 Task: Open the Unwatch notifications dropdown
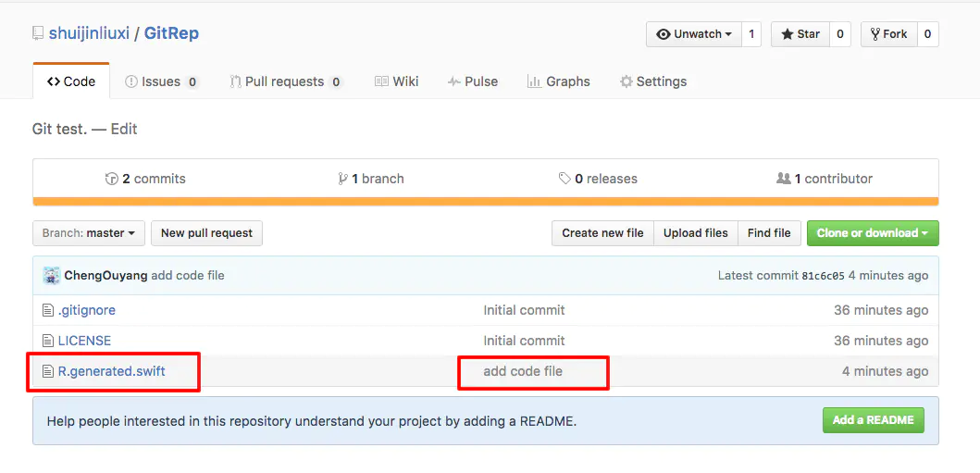694,34
